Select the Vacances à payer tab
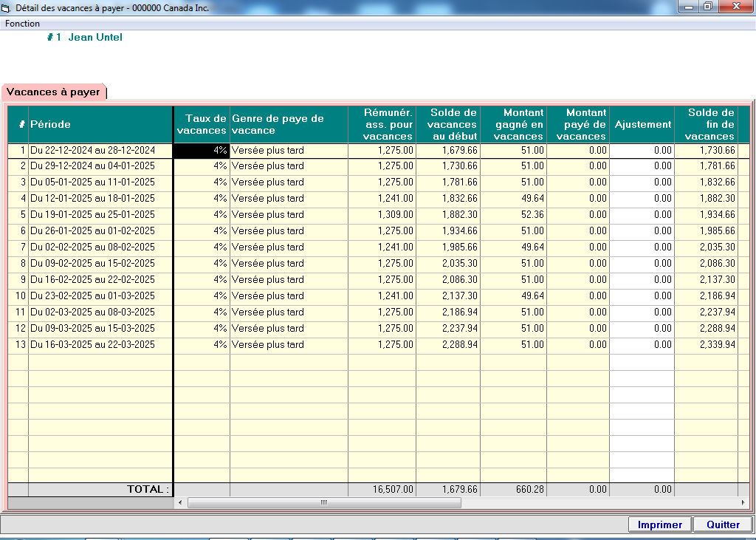The width and height of the screenshot is (756, 540). pyautogui.click(x=53, y=92)
